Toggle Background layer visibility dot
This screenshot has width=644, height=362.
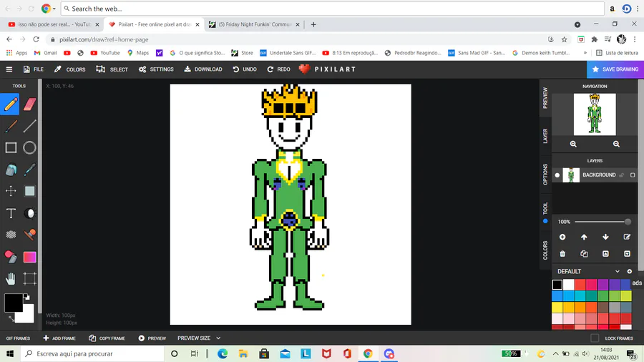coord(557,175)
